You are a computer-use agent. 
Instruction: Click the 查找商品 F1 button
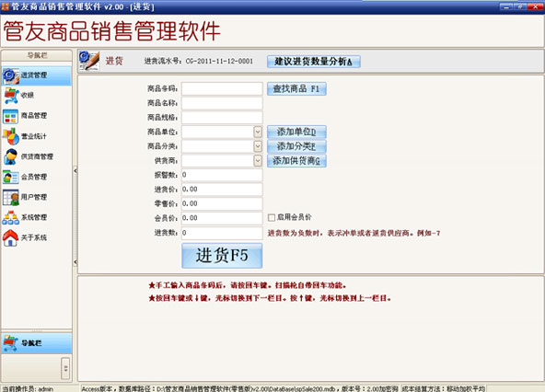(296, 89)
